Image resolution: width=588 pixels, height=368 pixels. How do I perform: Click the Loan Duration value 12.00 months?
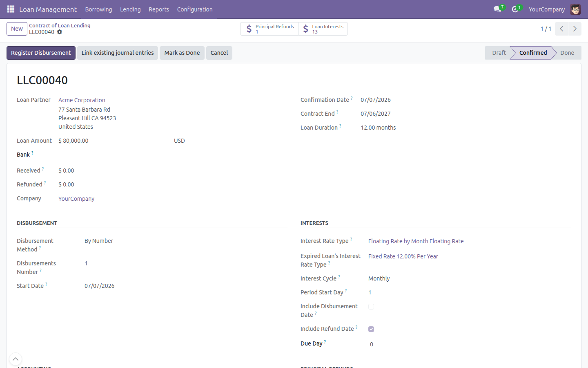pos(378,128)
